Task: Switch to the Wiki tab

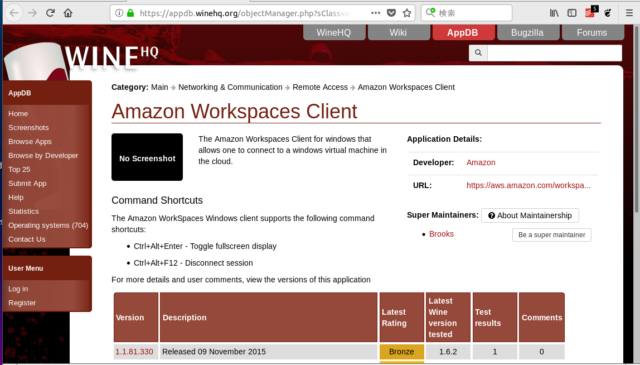Action: [398, 33]
